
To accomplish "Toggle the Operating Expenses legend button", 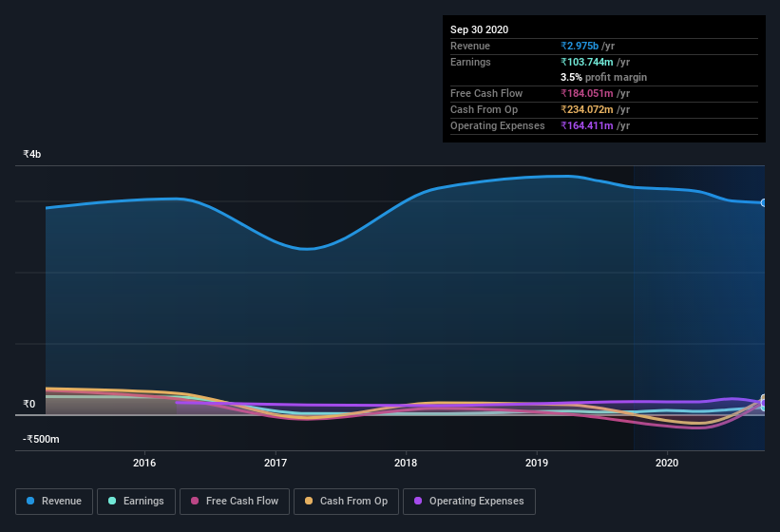I will [468, 502].
